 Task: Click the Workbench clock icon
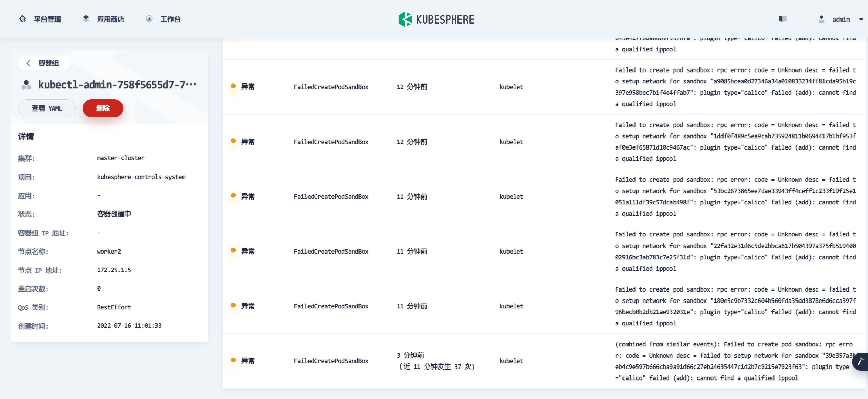pyautogui.click(x=149, y=19)
